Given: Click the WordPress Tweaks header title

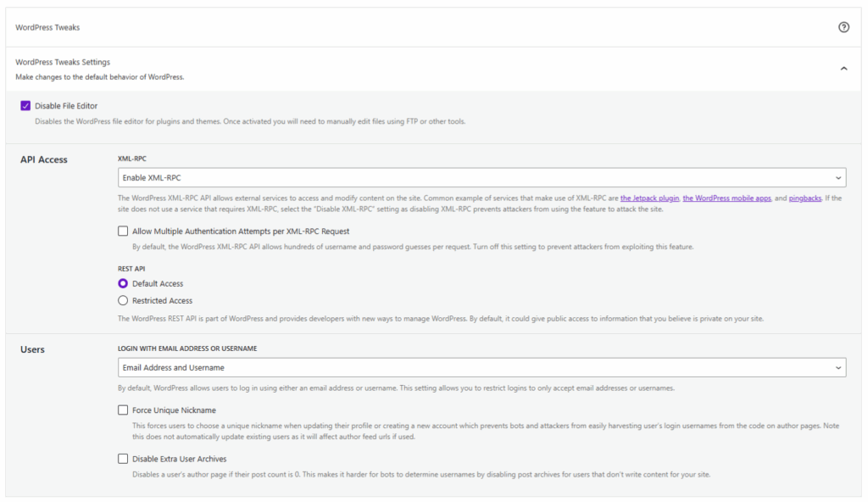Looking at the screenshot, I should 47,27.
